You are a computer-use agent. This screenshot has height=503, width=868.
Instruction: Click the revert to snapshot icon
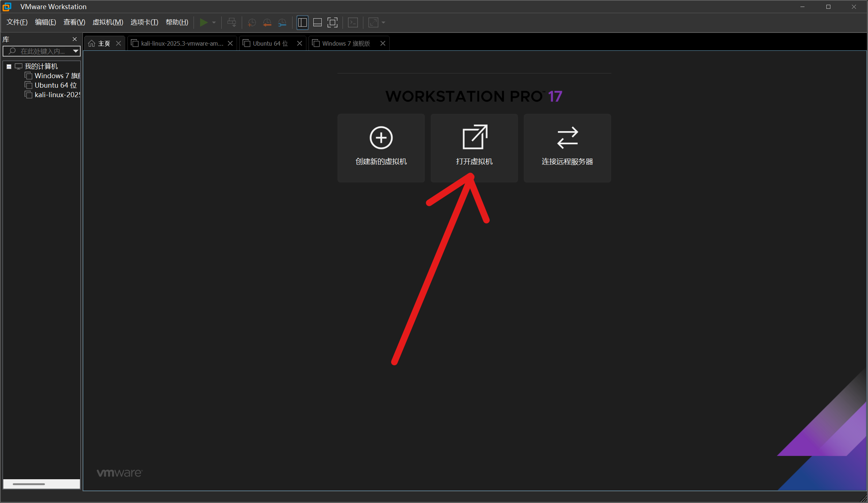267,23
